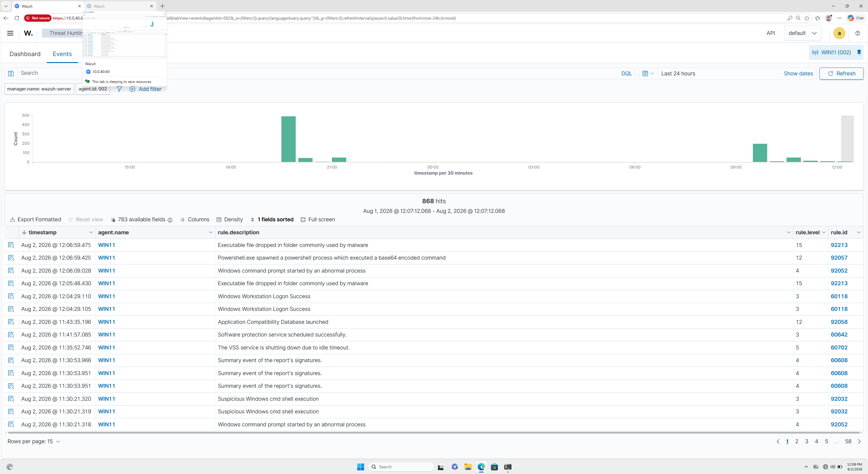This screenshot has width=868, height=474.
Task: Go back with the browser back arrow
Action: [6, 18]
